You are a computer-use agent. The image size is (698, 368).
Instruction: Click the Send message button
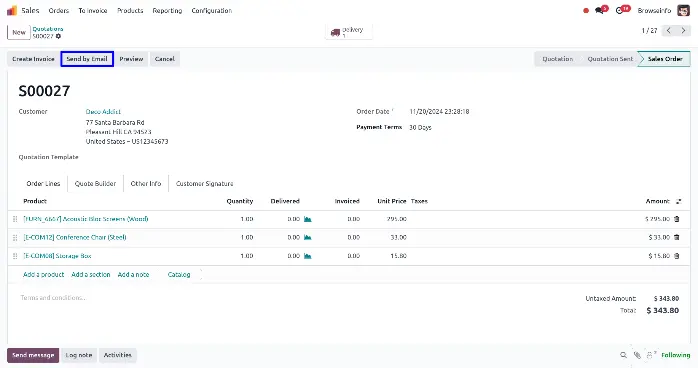33,355
